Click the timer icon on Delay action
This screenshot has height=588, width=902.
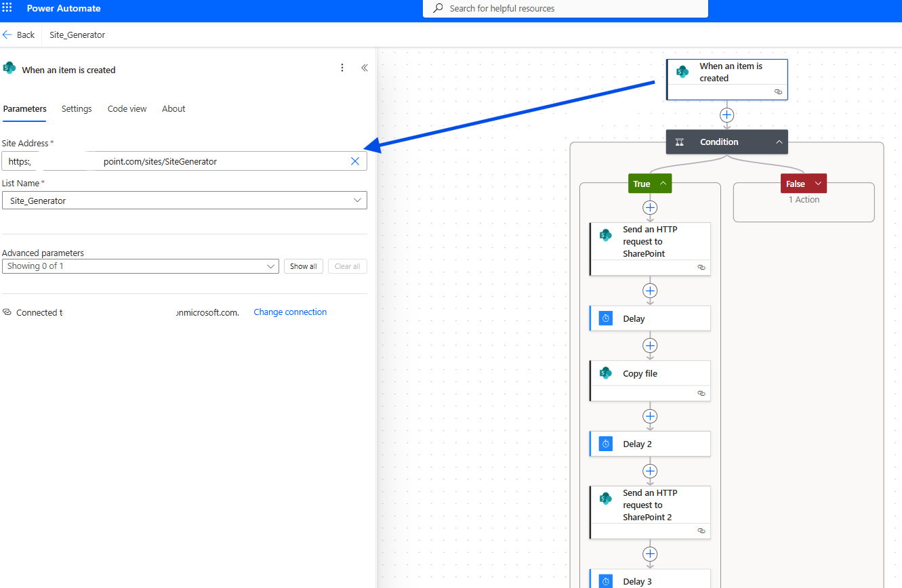click(606, 318)
